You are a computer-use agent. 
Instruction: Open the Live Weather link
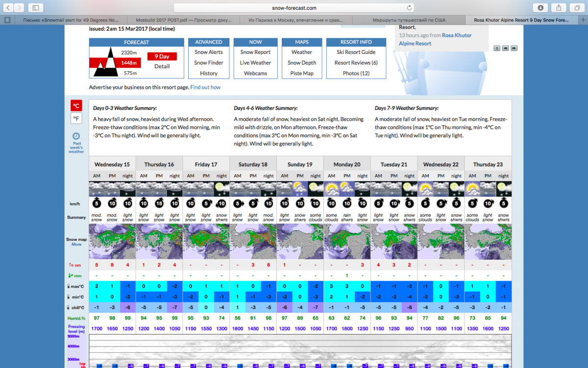click(x=255, y=63)
